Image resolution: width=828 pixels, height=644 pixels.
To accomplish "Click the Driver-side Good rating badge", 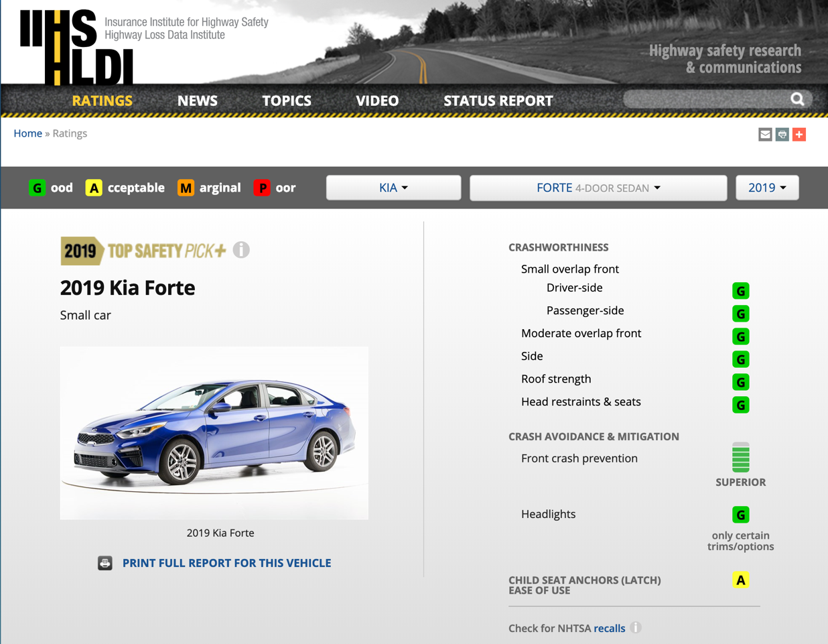I will click(x=740, y=291).
